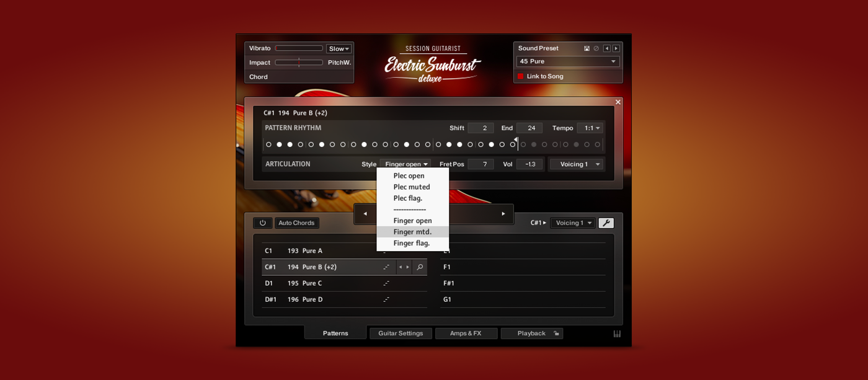Click rhythm icon on C1 Pure A row

386,251
